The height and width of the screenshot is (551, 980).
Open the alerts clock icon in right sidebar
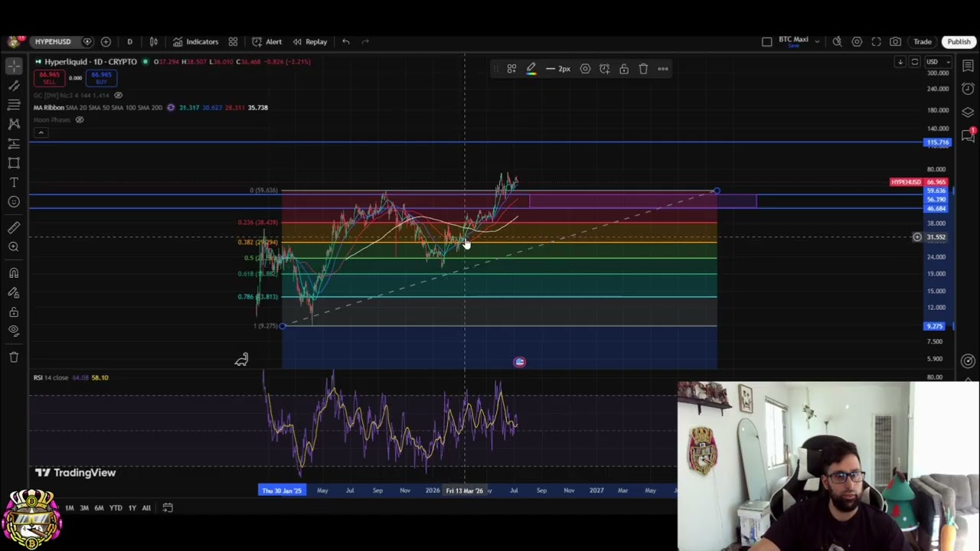pos(968,89)
